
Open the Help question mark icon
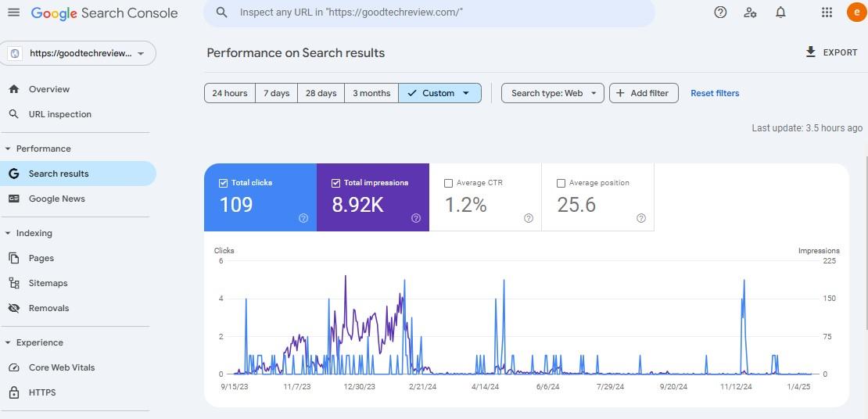pyautogui.click(x=720, y=13)
